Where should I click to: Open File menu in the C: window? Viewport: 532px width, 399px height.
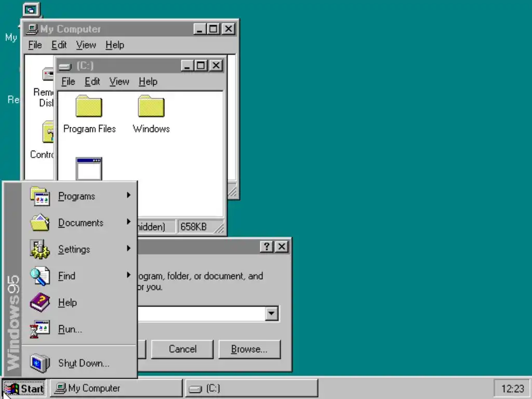pyautogui.click(x=68, y=82)
